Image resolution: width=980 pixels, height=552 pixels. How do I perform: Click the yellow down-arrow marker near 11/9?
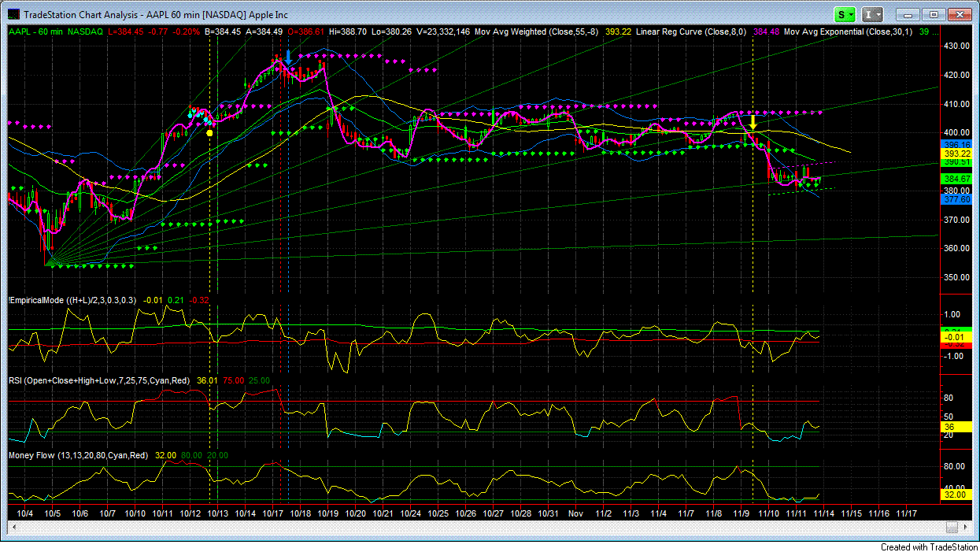tap(753, 122)
